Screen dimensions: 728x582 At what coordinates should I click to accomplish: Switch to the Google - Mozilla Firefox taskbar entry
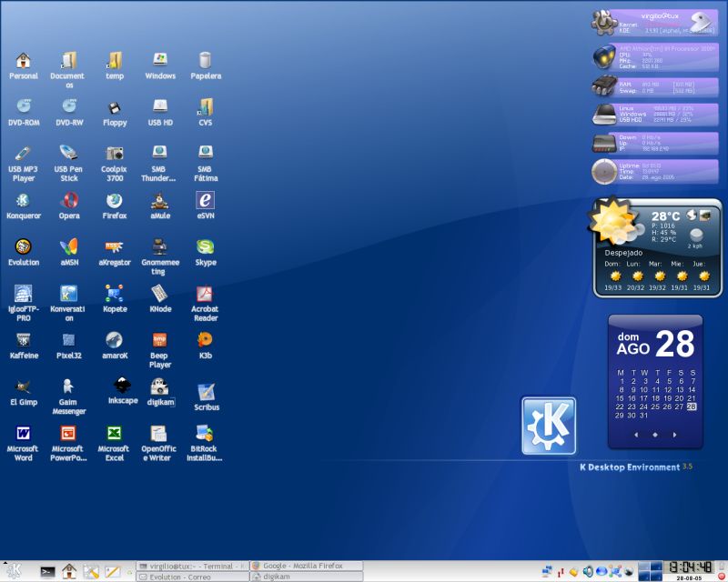click(x=307, y=566)
